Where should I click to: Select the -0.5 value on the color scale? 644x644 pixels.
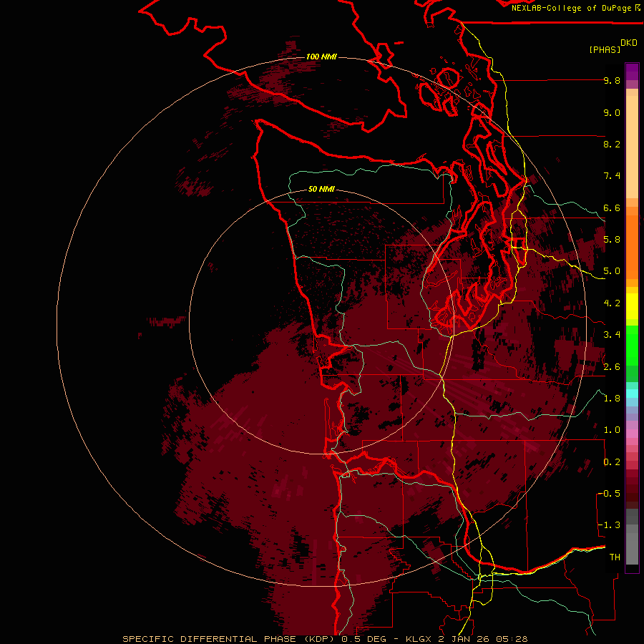click(609, 494)
